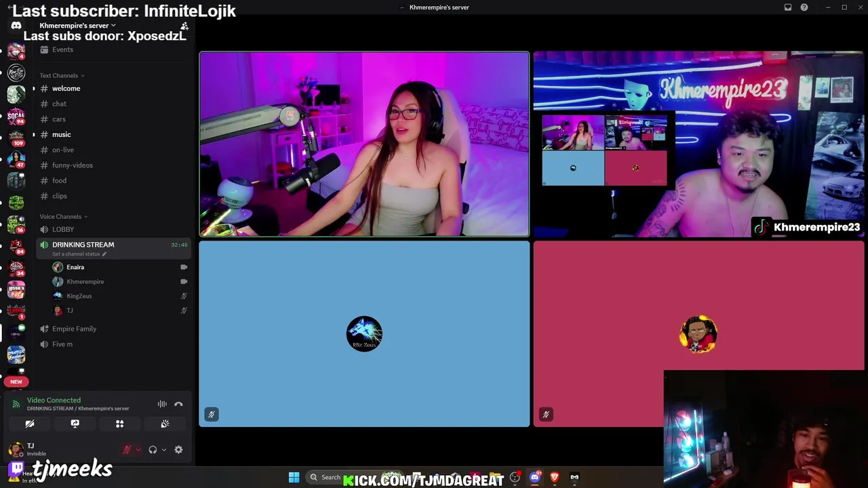Open the server with 47 notifications badge

16,159
